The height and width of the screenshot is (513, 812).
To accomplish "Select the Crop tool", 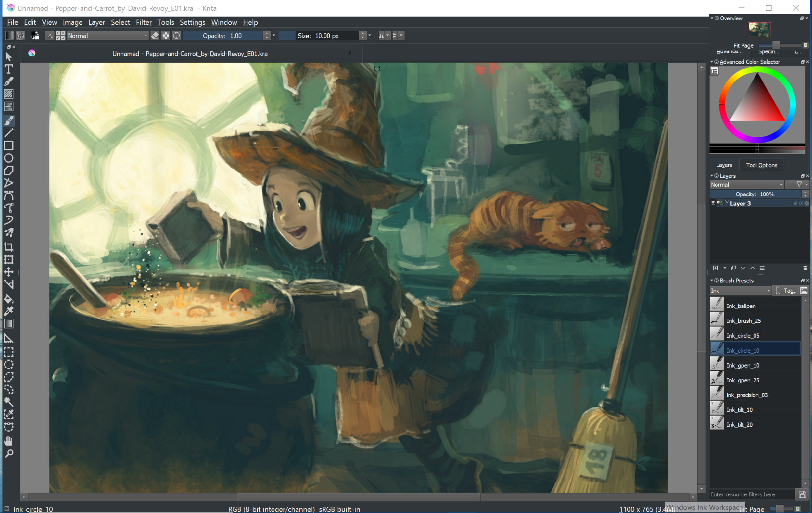I will pos(8,247).
